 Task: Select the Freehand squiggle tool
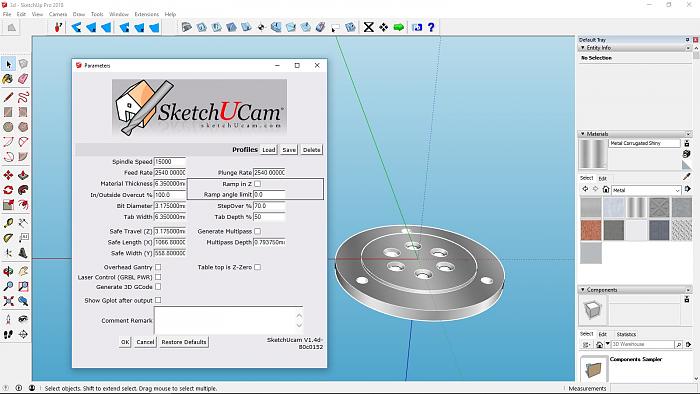[x=23, y=97]
